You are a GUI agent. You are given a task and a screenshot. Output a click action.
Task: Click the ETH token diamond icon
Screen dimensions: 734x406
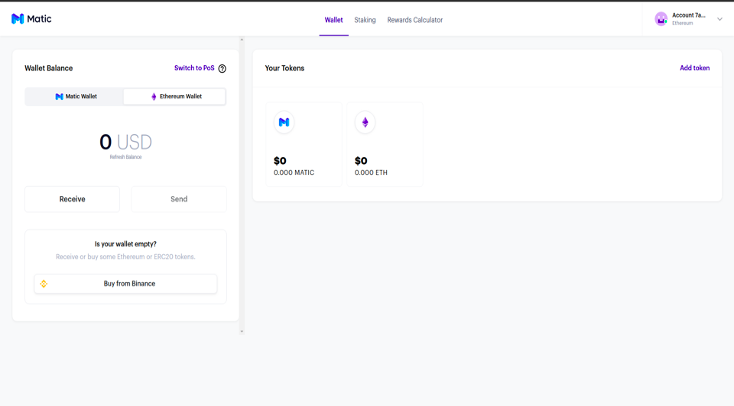pyautogui.click(x=365, y=122)
